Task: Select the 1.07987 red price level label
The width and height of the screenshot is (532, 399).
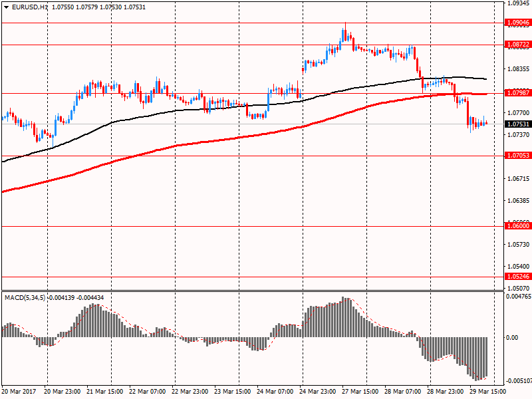Action: (518, 92)
